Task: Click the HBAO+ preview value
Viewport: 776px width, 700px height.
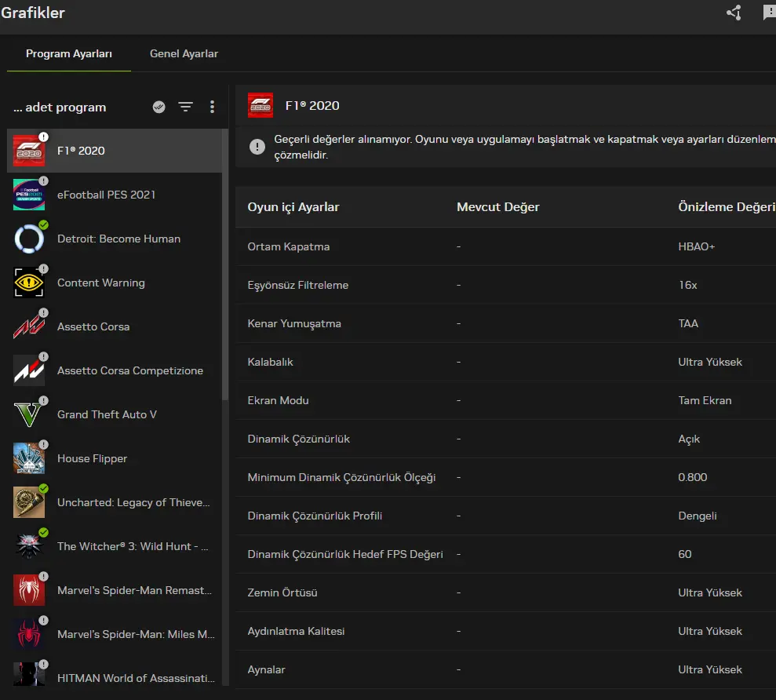Action: 696,246
